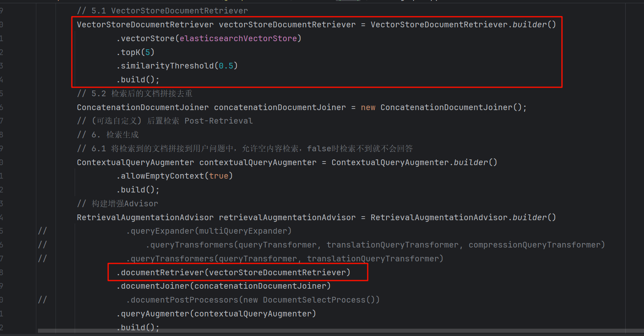The width and height of the screenshot is (644, 336).
Task: Click the declared variable 'concatenationDocumentJoiner' before the equals sign
Action: [280, 107]
